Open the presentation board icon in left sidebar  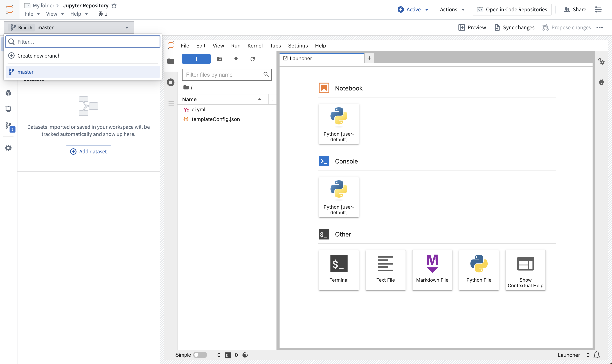click(8, 109)
